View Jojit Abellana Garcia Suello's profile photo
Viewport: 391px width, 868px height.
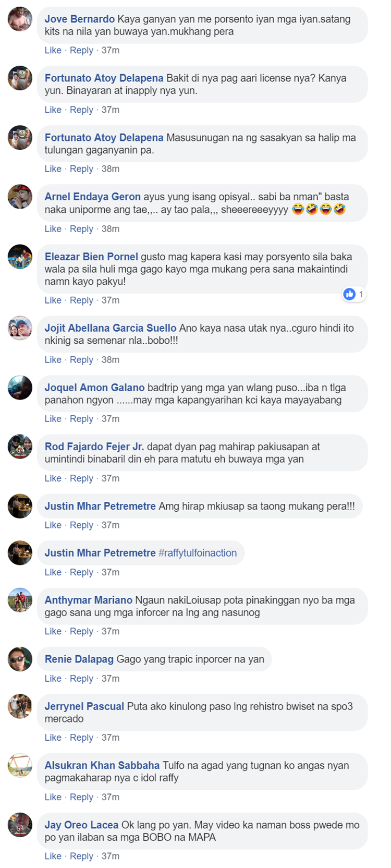pos(20,328)
